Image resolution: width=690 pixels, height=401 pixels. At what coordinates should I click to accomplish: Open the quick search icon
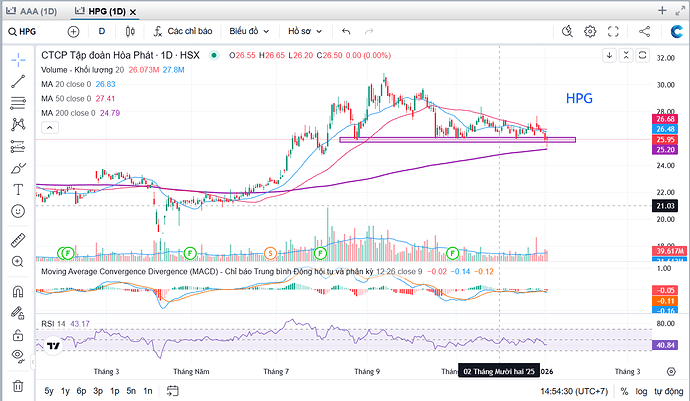pos(567,31)
